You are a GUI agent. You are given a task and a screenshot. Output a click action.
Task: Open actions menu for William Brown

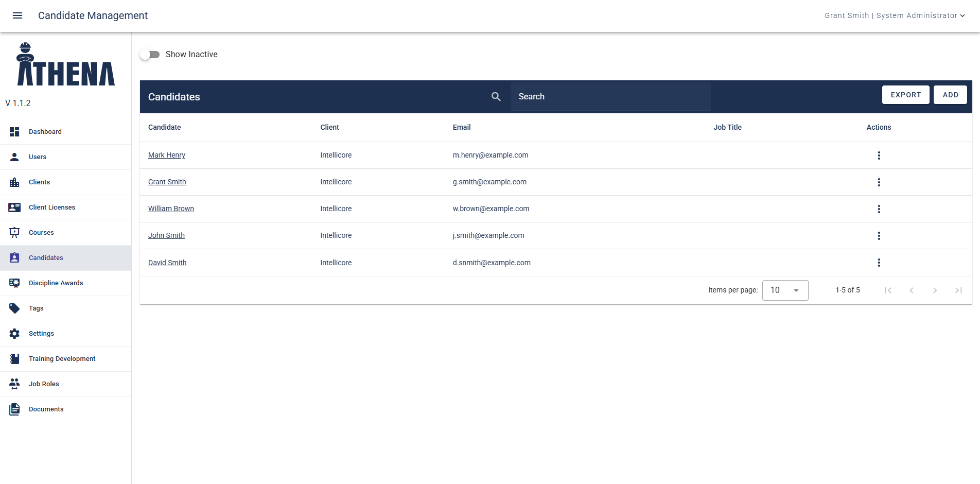click(879, 209)
